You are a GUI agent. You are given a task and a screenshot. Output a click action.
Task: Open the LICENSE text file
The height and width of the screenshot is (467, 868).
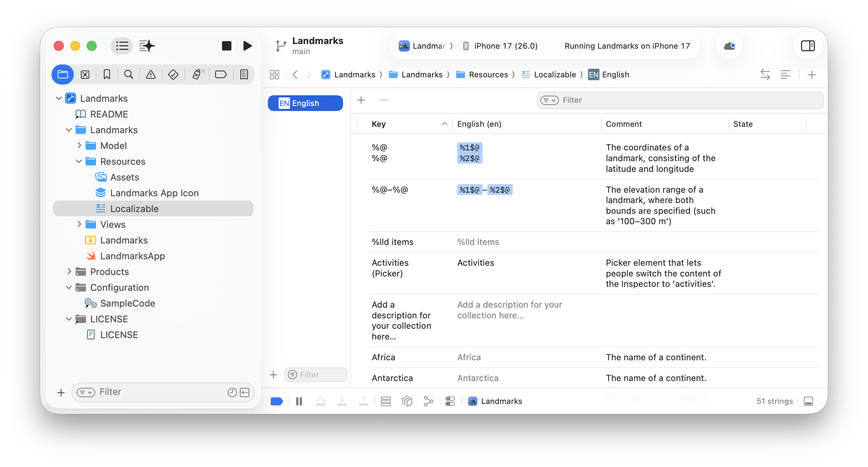point(119,334)
